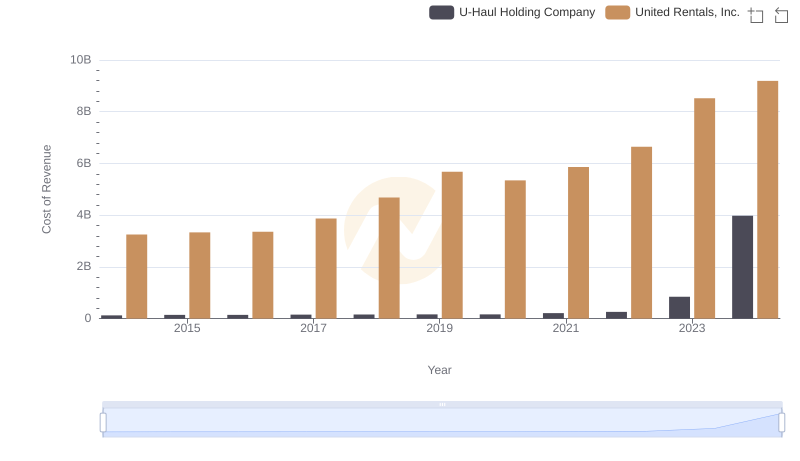The image size is (800, 461).
Task: Click the reset zoom icon at top right
Action: tap(781, 15)
